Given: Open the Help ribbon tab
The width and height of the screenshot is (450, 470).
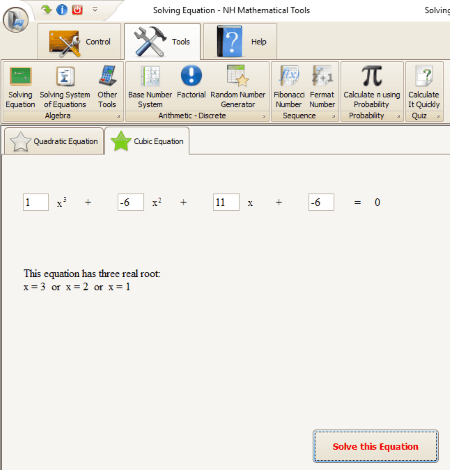Looking at the screenshot, I should click(x=240, y=42).
